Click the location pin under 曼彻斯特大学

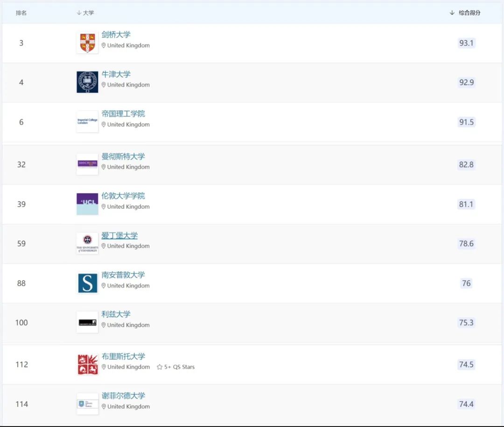point(104,167)
